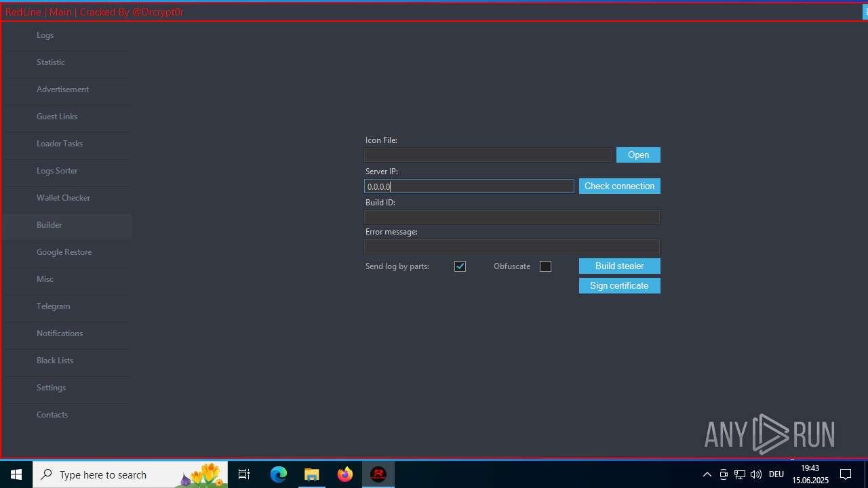Click the 'Send log by parts:' label
Viewport: 868px width, 488px height.
397,266
